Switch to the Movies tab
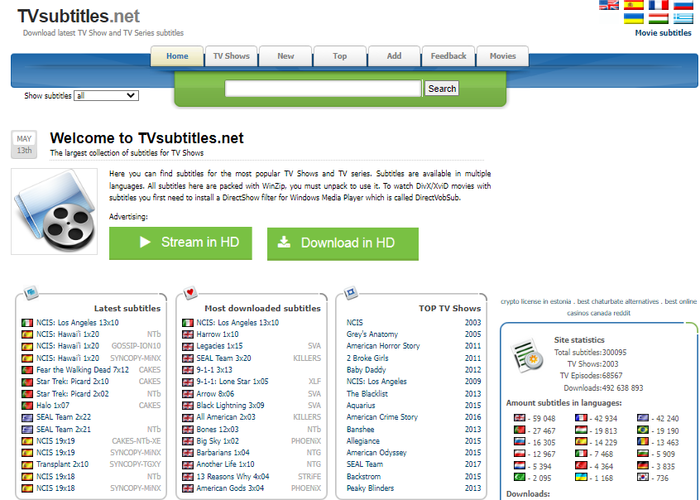Viewport: 700px width, 500px height. point(503,56)
